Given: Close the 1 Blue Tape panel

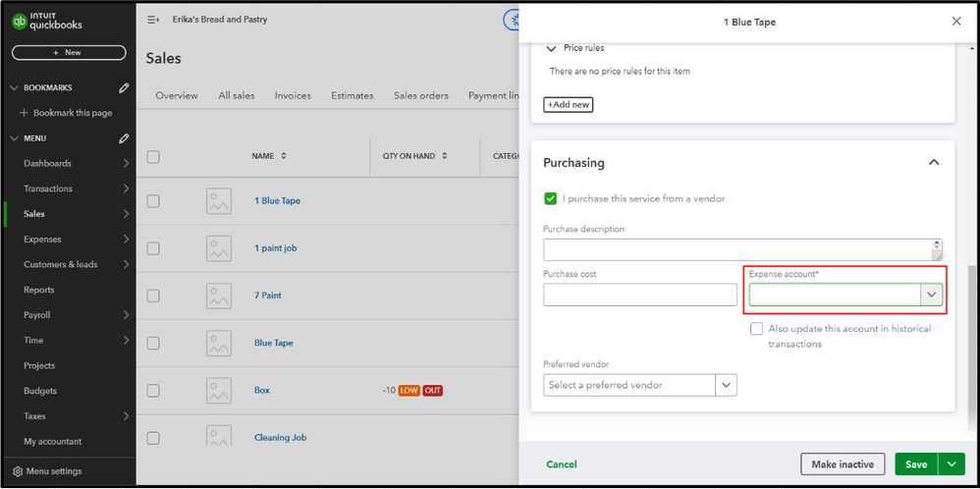Looking at the screenshot, I should coord(957,22).
